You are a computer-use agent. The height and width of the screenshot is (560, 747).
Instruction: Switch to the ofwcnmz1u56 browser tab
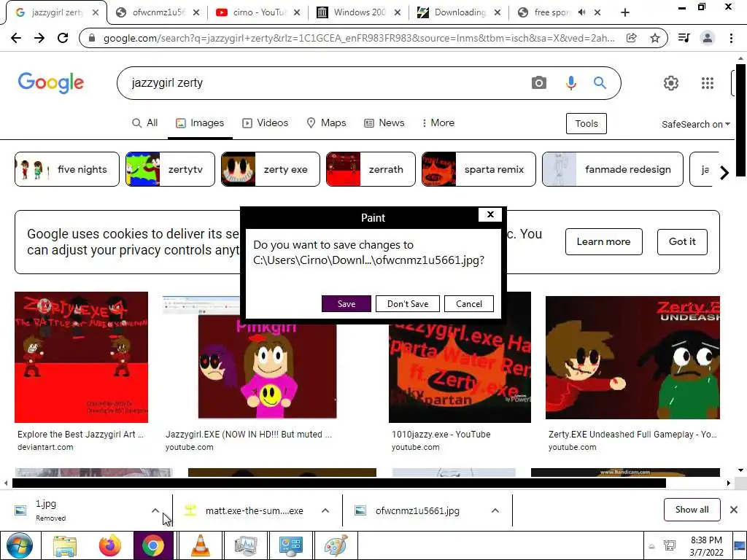click(158, 13)
